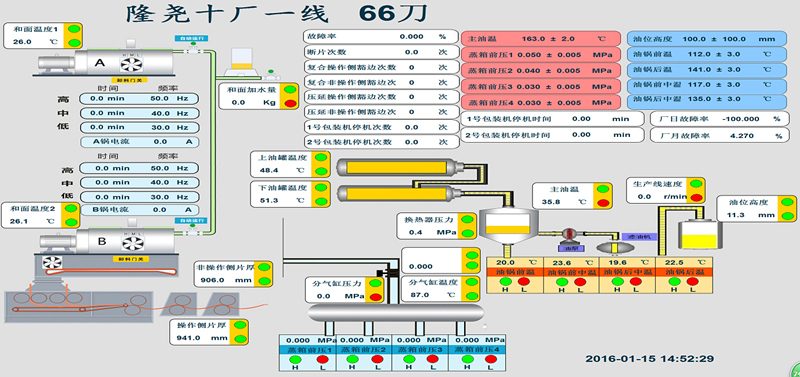
Task: Select the red 主油温 setpoint field
Action: [541, 39]
